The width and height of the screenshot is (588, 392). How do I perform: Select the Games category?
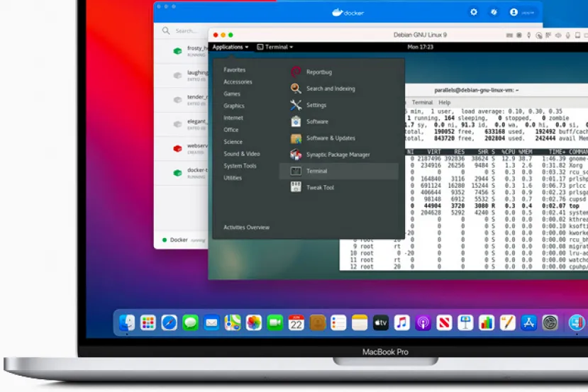[232, 94]
